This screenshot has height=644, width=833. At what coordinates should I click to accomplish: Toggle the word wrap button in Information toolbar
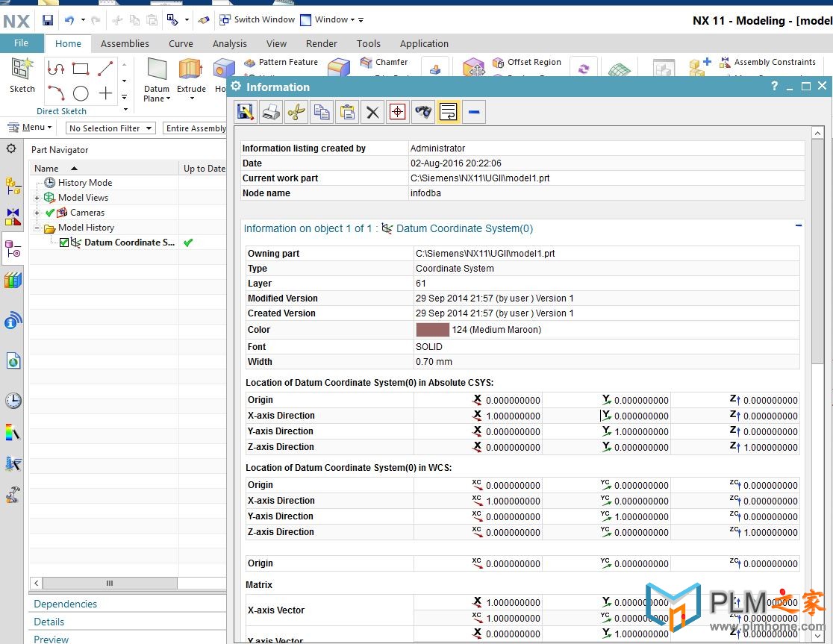tap(449, 112)
